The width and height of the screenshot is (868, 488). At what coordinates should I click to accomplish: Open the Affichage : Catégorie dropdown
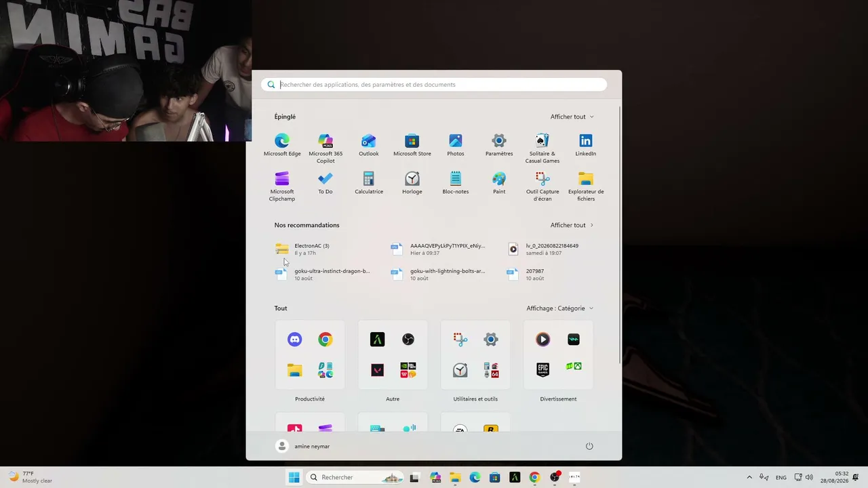pyautogui.click(x=560, y=308)
